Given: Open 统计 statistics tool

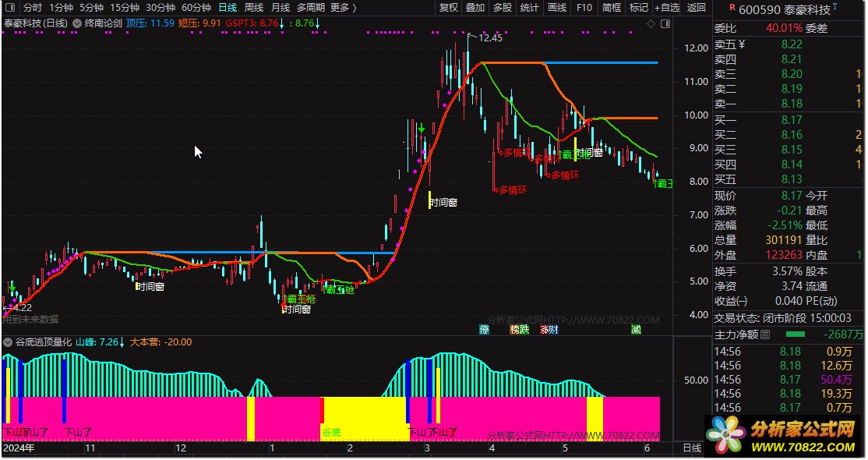Looking at the screenshot, I should tap(529, 8).
